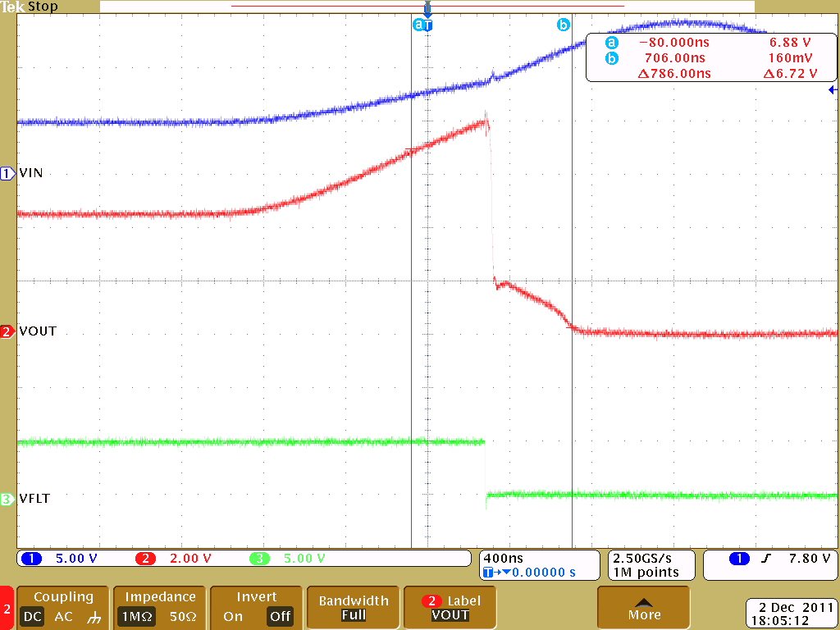Expand the More menu
840x630 pixels.
644,608
